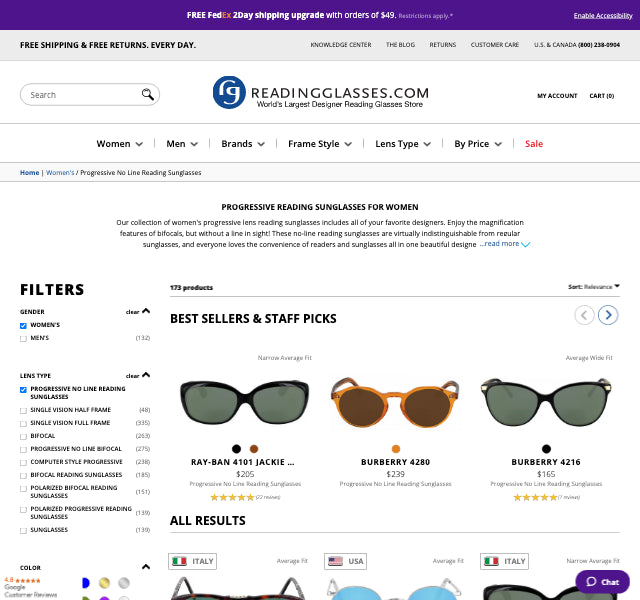This screenshot has width=640, height=600.
Task: Clear the Gender filter
Action: click(132, 312)
